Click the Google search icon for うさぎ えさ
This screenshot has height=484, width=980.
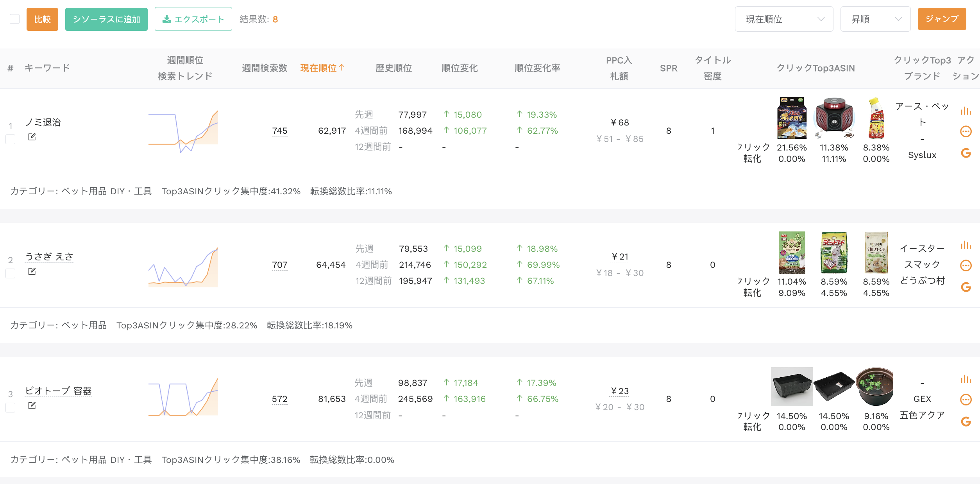coord(966,287)
